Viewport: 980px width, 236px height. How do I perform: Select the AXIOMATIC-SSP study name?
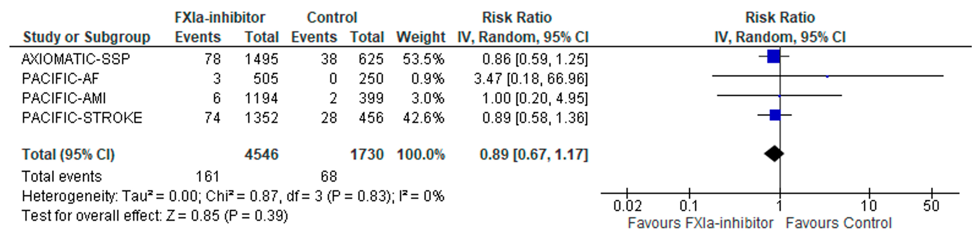[76, 59]
